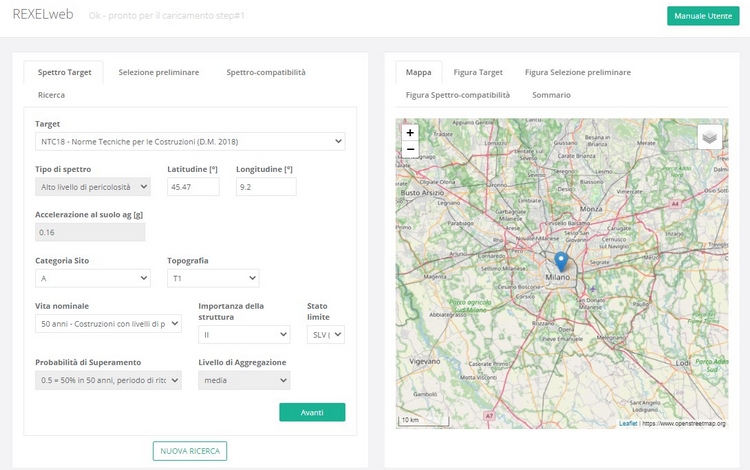The width and height of the screenshot is (750, 470).
Task: Click the Monza label on the map
Action: pos(591,209)
